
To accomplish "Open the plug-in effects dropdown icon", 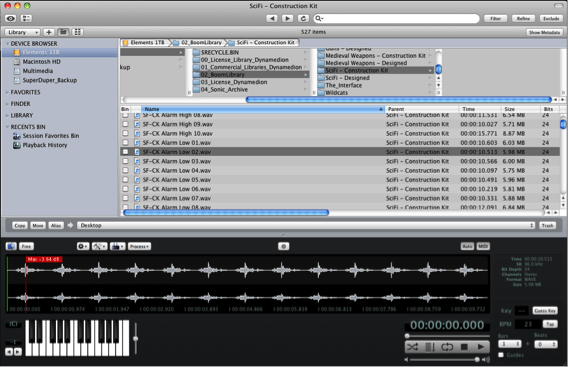I will click(117, 246).
